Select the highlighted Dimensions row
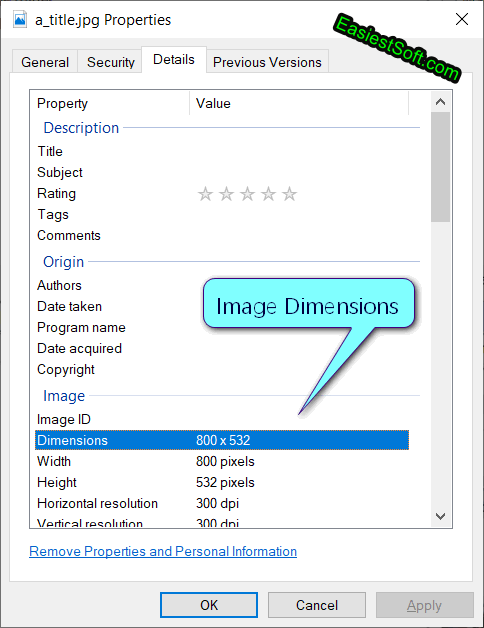 (222, 440)
